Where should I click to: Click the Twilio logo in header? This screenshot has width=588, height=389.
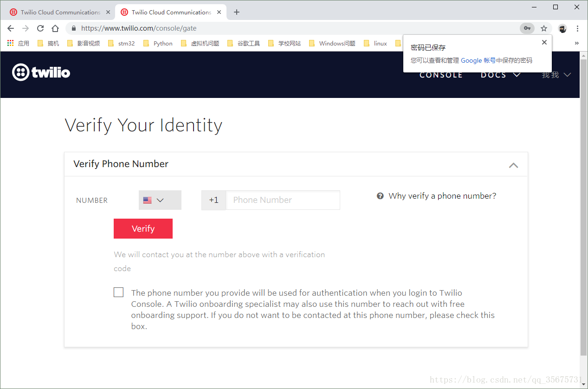(x=41, y=72)
